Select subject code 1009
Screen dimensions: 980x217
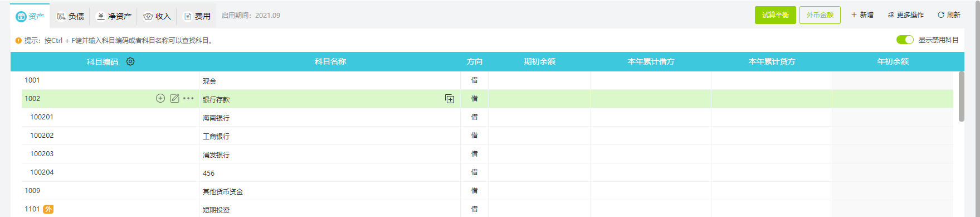[32, 191]
